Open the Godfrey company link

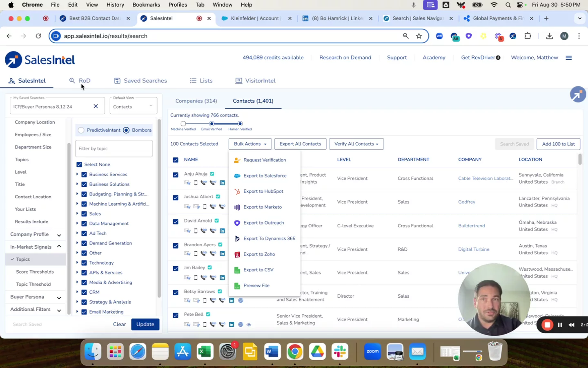[466, 202]
